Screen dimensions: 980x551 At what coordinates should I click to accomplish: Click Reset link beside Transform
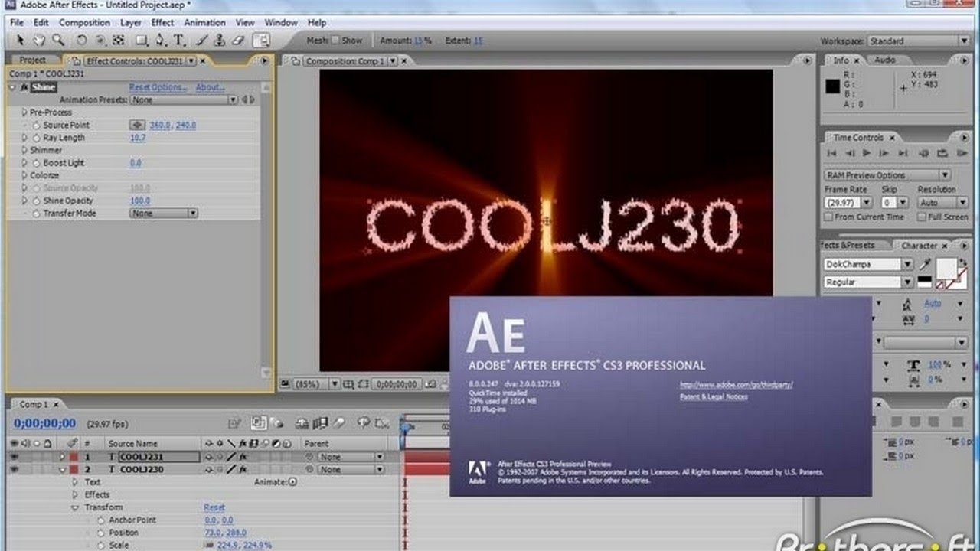[x=214, y=507]
